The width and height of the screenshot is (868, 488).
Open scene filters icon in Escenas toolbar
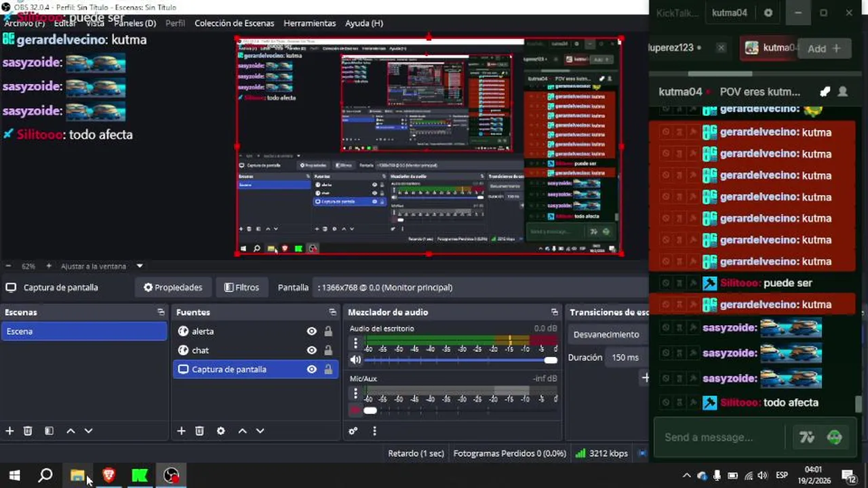pyautogui.click(x=49, y=431)
